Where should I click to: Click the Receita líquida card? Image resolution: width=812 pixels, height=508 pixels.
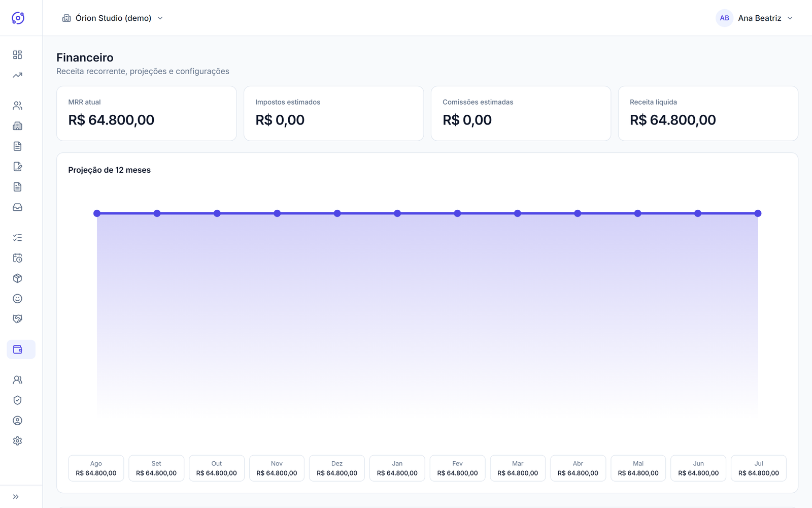click(708, 113)
